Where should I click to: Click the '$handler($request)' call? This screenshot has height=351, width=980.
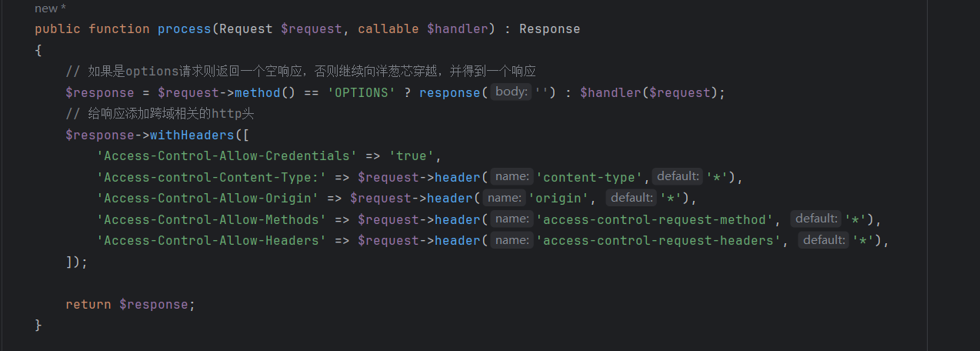tap(649, 93)
